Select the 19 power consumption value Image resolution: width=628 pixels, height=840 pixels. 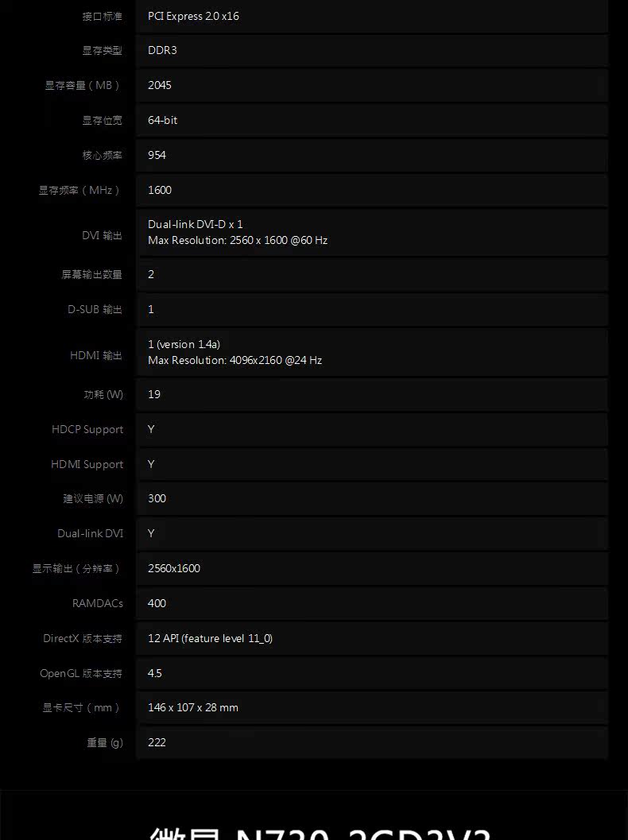tap(154, 394)
